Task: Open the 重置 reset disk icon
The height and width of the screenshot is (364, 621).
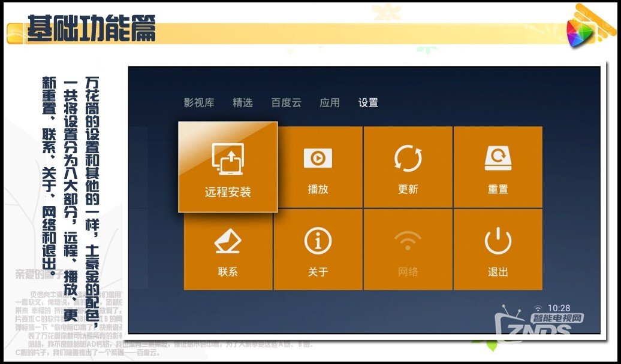Action: click(x=498, y=158)
